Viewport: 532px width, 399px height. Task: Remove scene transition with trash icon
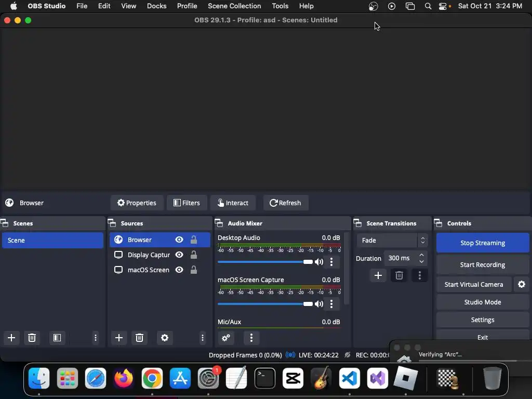tap(399, 275)
